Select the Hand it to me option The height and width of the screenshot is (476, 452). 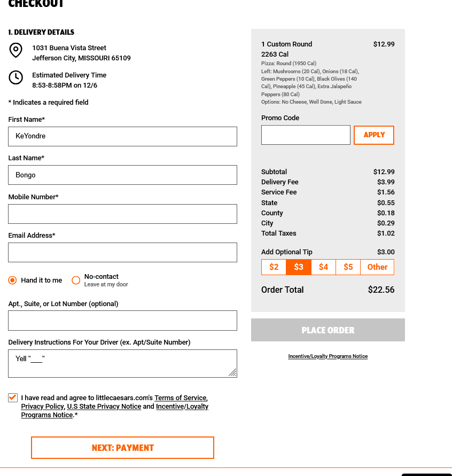point(13,280)
